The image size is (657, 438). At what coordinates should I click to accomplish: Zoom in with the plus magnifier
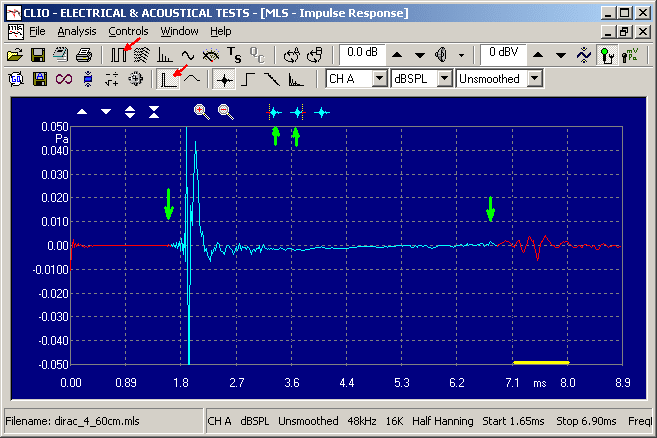[201, 112]
